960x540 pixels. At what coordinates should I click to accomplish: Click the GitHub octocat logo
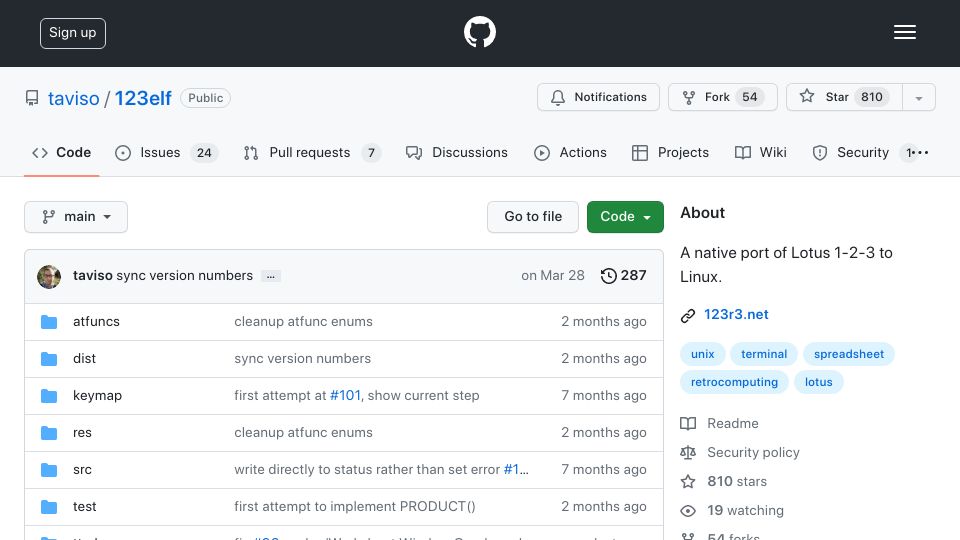(x=479, y=32)
